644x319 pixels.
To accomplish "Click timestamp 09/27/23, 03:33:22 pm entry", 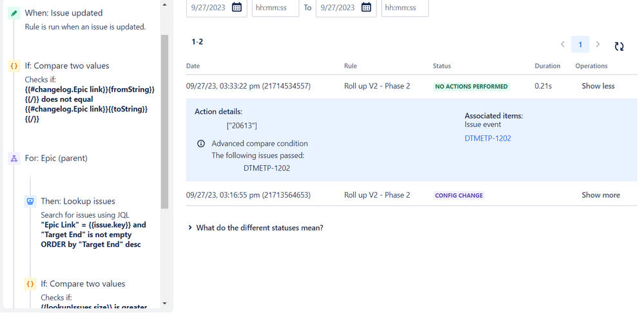I will coord(248,86).
